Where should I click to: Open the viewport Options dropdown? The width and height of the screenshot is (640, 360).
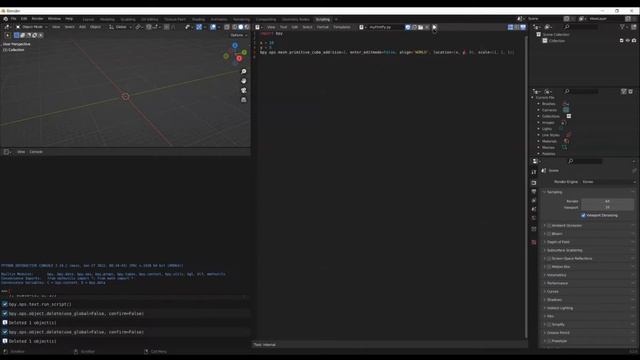pyautogui.click(x=239, y=35)
